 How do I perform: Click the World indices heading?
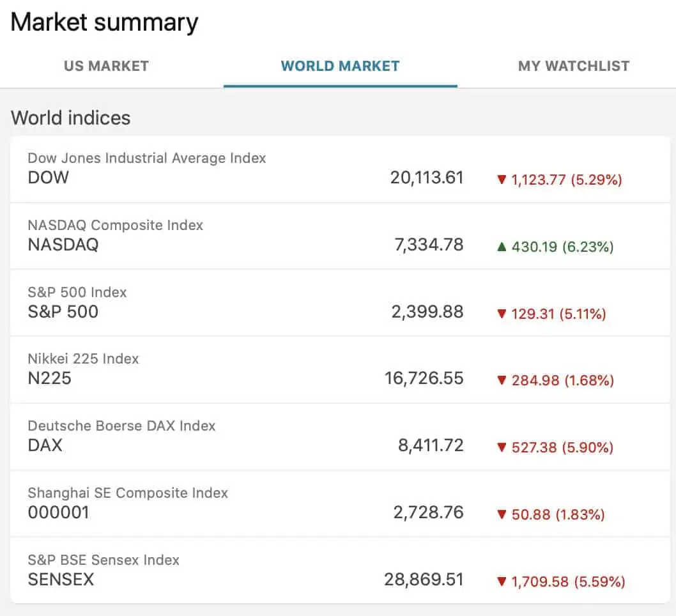[x=71, y=118]
